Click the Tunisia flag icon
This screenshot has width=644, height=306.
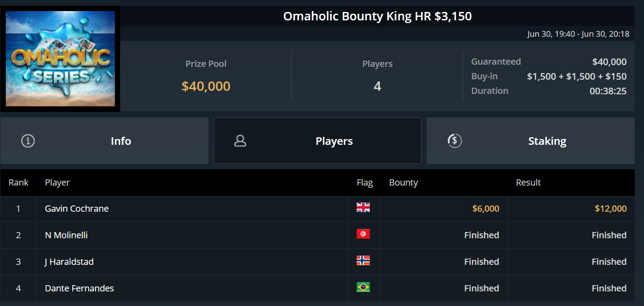[x=363, y=234]
